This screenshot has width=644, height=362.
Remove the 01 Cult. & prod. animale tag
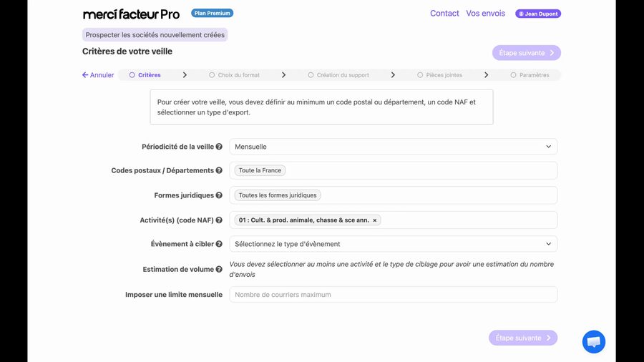click(374, 220)
